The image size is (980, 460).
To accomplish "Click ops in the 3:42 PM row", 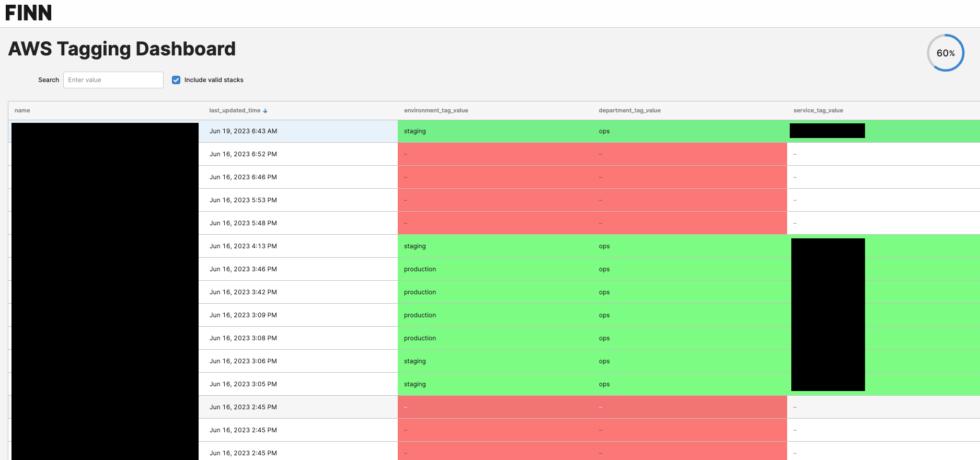I will click(604, 292).
